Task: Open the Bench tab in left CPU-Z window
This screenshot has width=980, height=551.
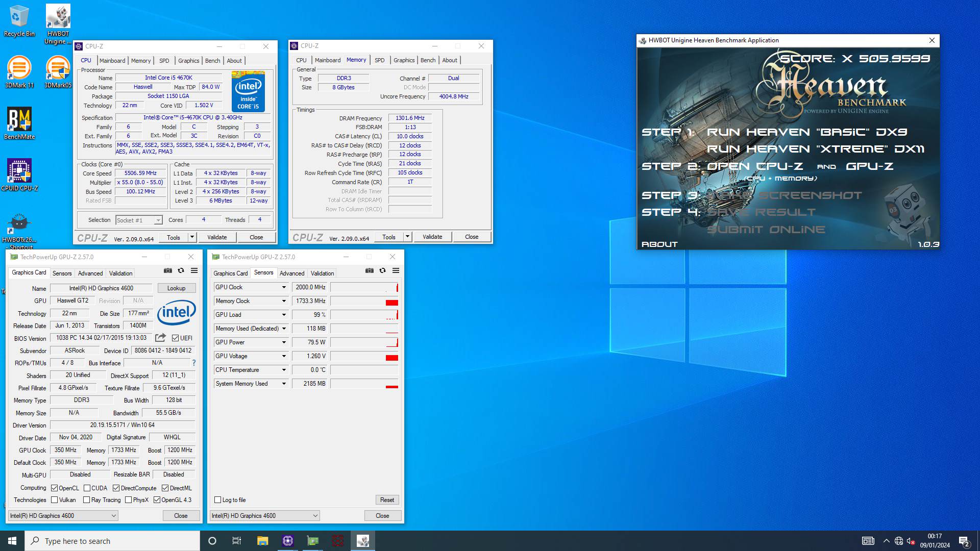Action: tap(212, 61)
